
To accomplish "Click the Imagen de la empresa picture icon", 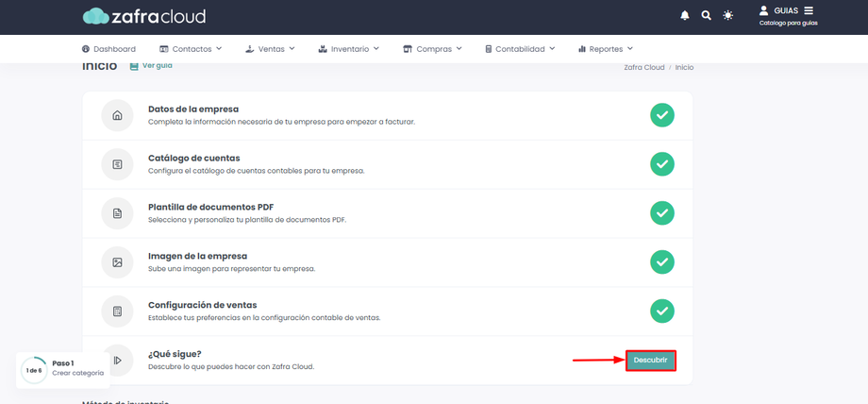I will pyautogui.click(x=117, y=262).
